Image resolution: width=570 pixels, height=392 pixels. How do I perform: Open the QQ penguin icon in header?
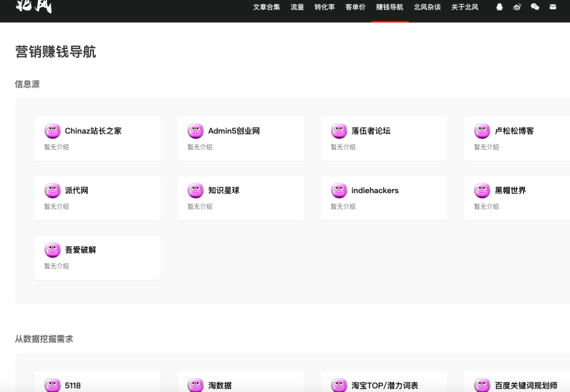point(499,7)
